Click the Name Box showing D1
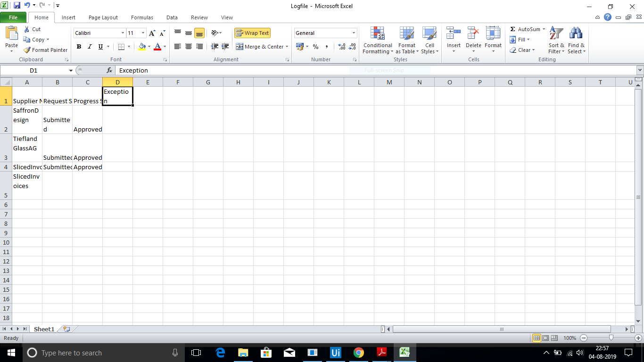Viewport: 644px width, 362px height. (37, 70)
